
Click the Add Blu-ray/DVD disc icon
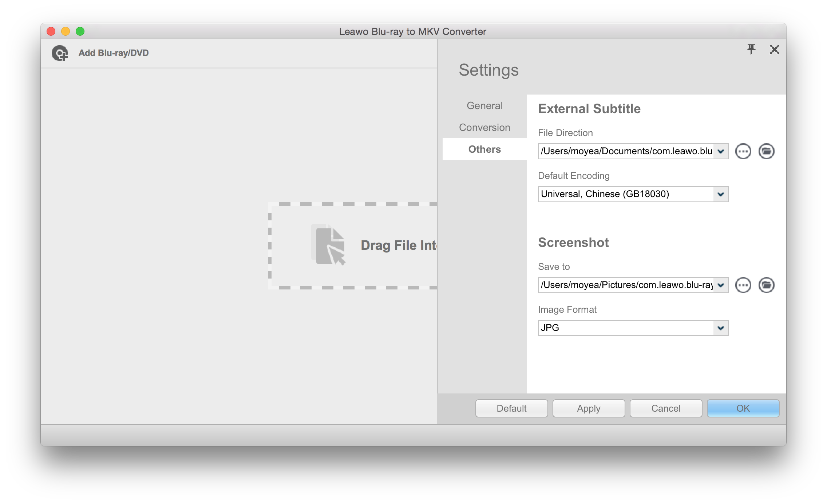point(60,53)
